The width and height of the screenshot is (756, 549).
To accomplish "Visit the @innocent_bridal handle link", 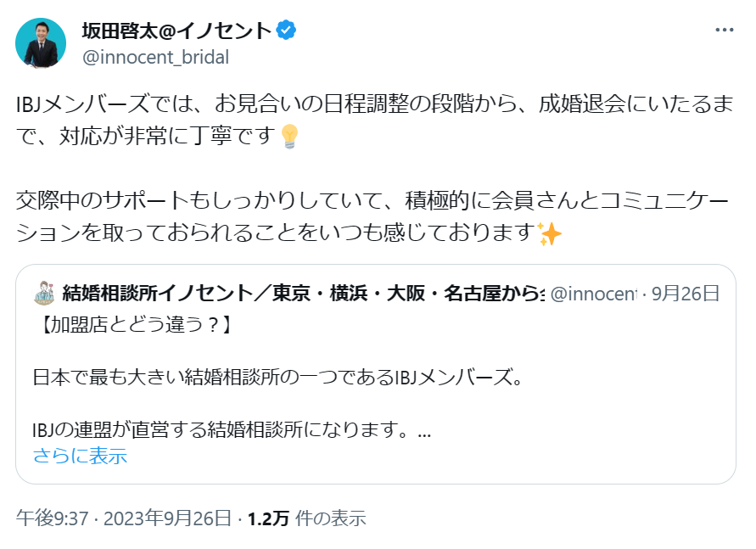I will click(x=154, y=57).
